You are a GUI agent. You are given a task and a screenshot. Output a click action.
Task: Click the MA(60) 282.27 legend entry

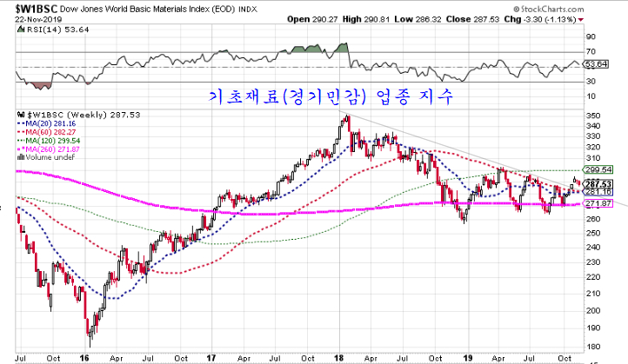click(46, 132)
